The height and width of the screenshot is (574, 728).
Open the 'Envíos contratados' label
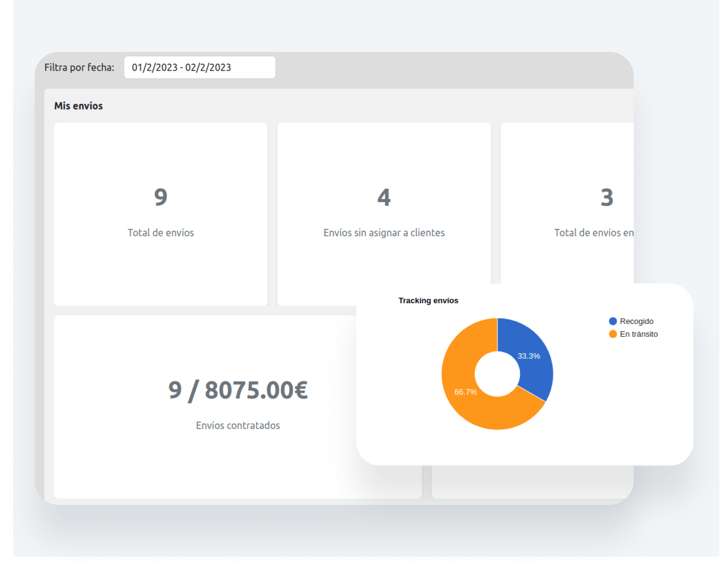coord(238,426)
